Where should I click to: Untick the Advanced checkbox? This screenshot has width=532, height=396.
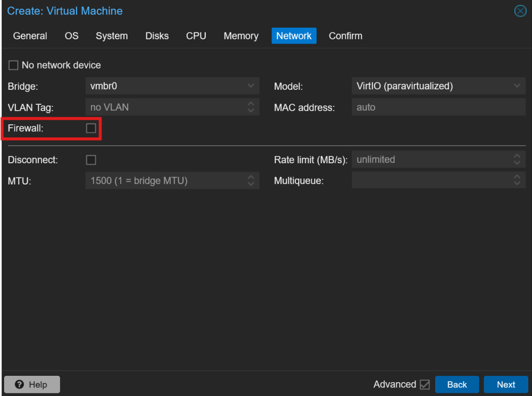pyautogui.click(x=425, y=384)
